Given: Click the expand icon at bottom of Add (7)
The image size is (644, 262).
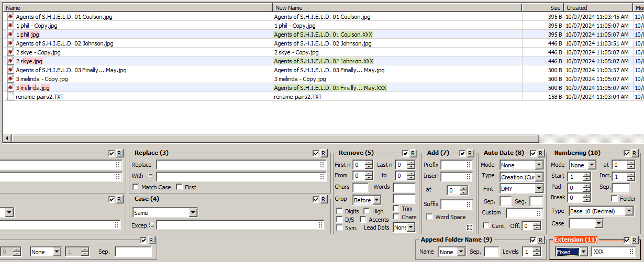Looking at the screenshot, I should 470,227.
